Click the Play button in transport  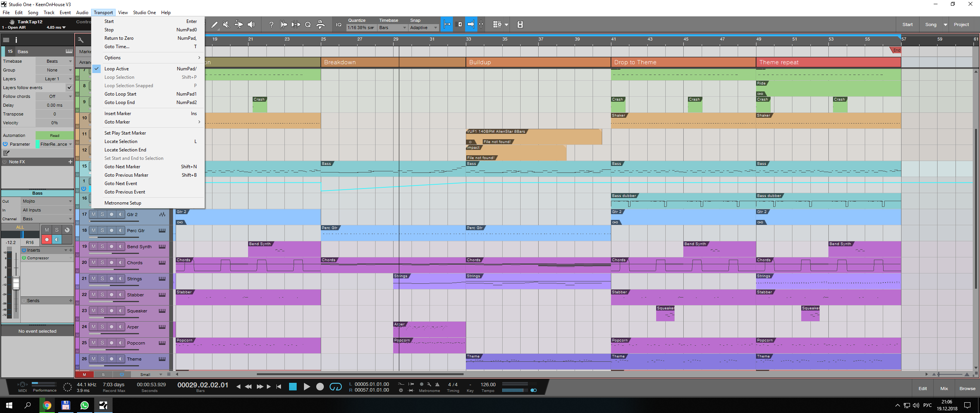coord(307,387)
